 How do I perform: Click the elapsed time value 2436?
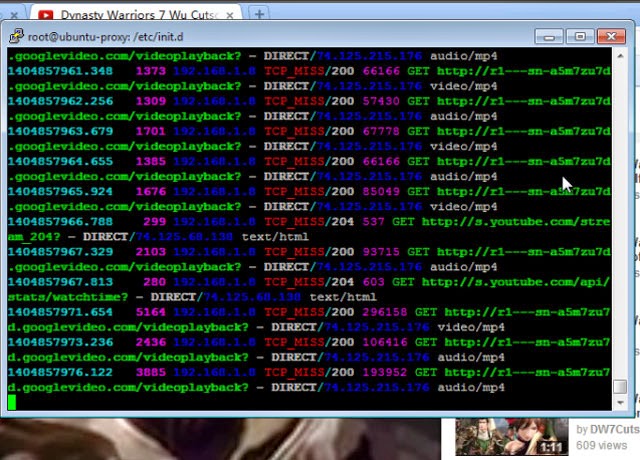click(x=151, y=342)
